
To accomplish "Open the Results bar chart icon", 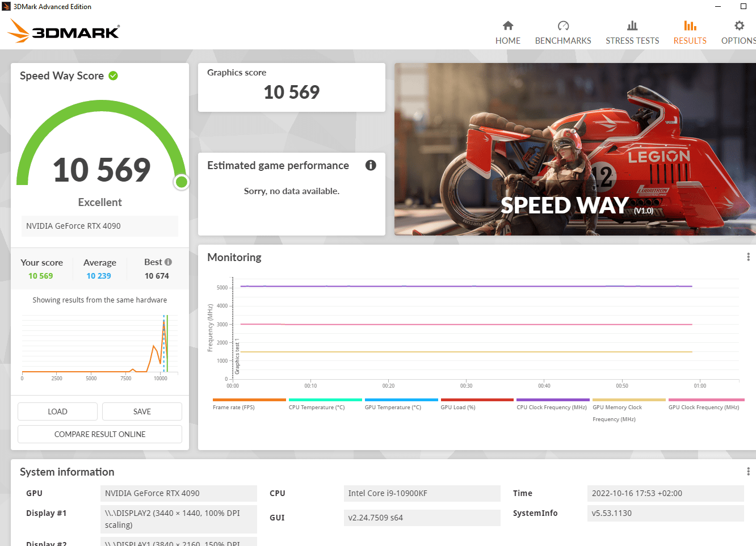I will [x=690, y=26].
